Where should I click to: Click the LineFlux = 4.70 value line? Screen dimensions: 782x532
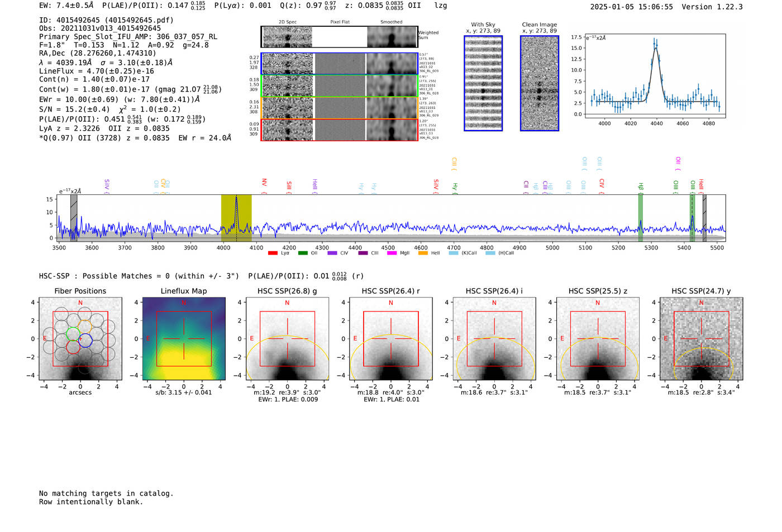[x=97, y=71]
